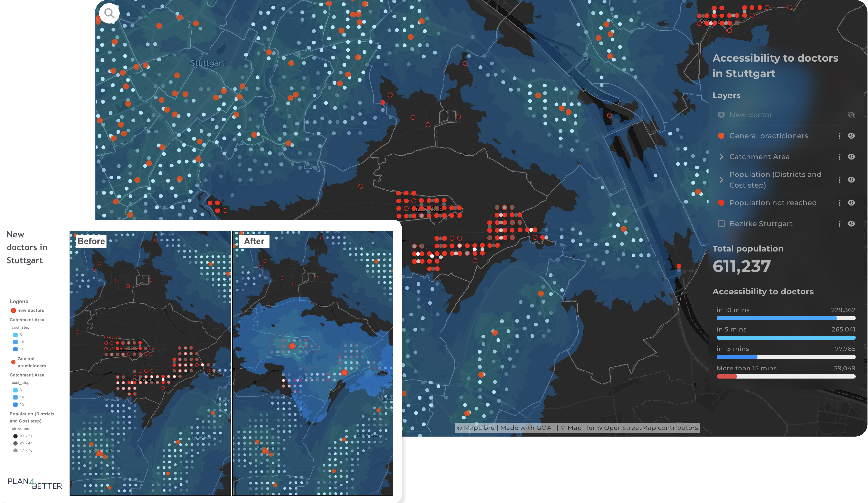Expand Population (Districts and Cost step) layer
The width and height of the screenshot is (868, 503).
coord(721,180)
